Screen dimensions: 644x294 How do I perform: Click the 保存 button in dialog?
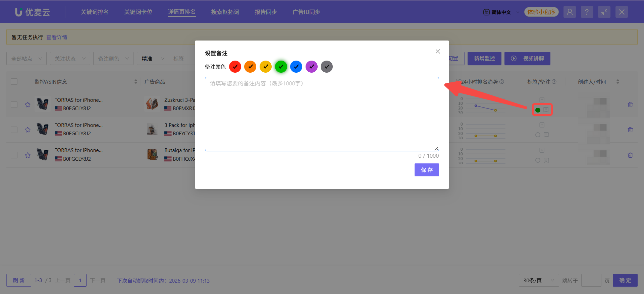coord(426,170)
